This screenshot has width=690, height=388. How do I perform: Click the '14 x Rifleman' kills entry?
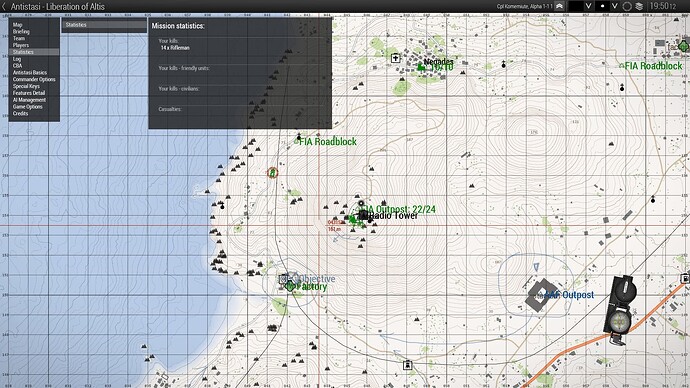pyautogui.click(x=175, y=48)
